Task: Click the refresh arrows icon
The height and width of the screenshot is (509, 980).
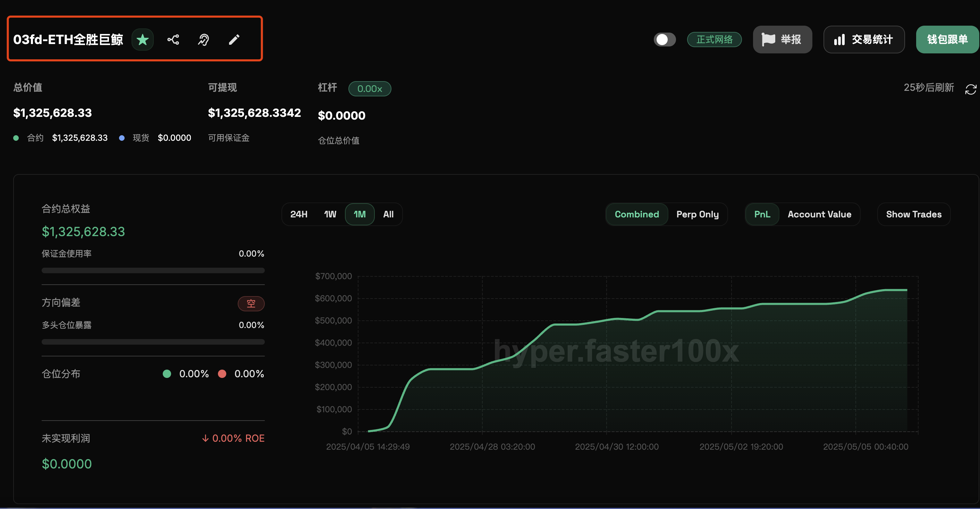Action: point(971,89)
